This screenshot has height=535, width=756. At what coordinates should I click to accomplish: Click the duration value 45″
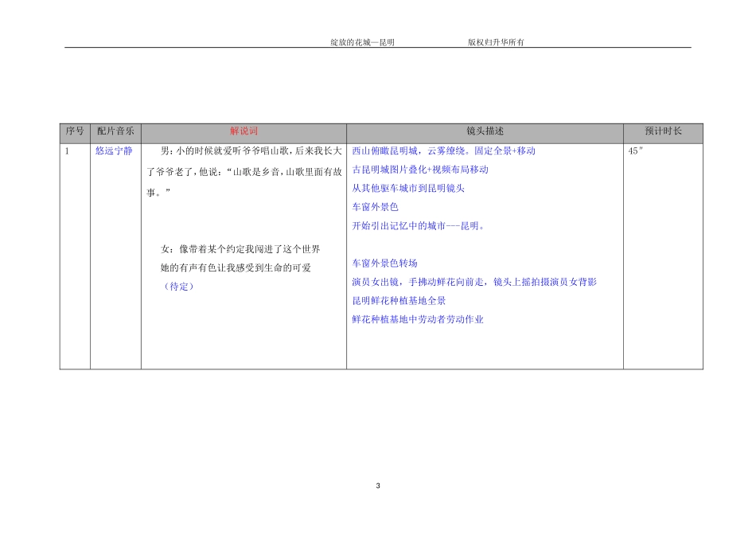(636, 151)
